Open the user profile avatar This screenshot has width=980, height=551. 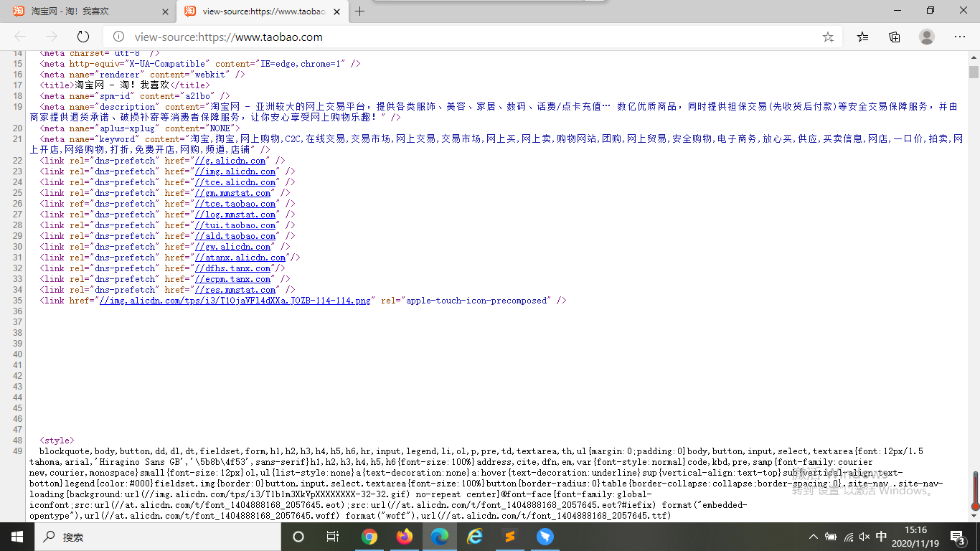point(927,37)
